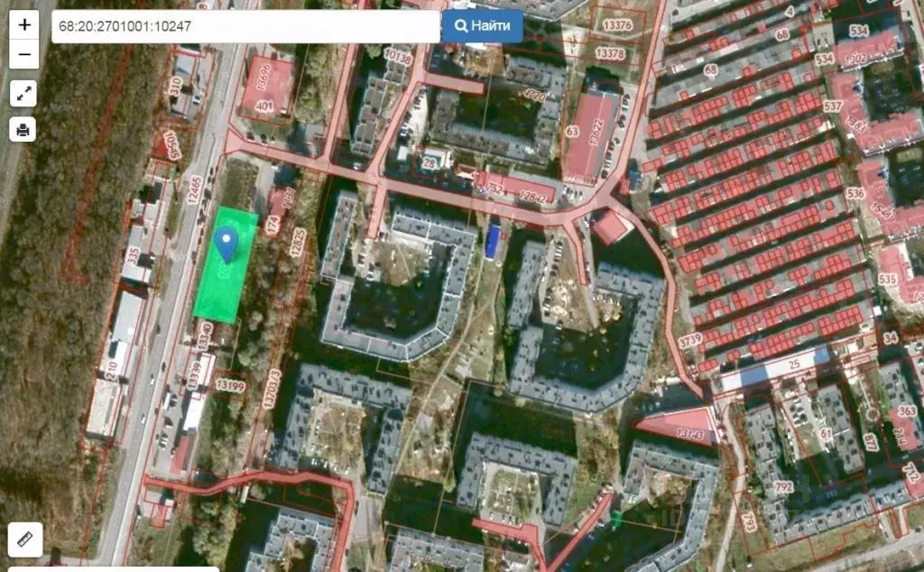
Task: Click parcel label 792
Action: [x=784, y=487]
